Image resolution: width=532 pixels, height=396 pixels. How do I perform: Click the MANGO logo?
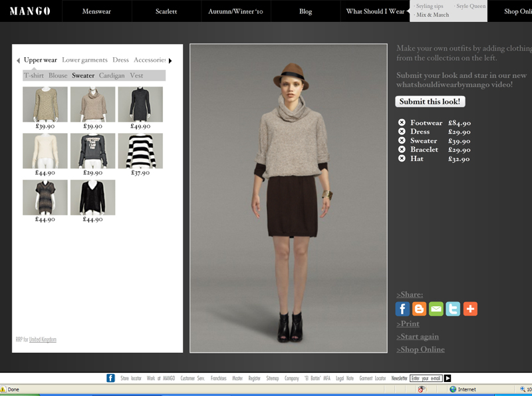30,11
